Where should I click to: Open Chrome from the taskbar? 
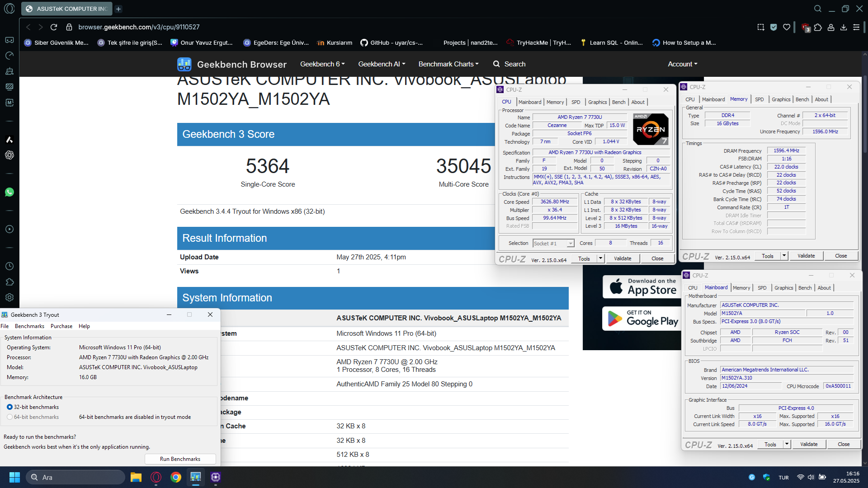[176, 477]
